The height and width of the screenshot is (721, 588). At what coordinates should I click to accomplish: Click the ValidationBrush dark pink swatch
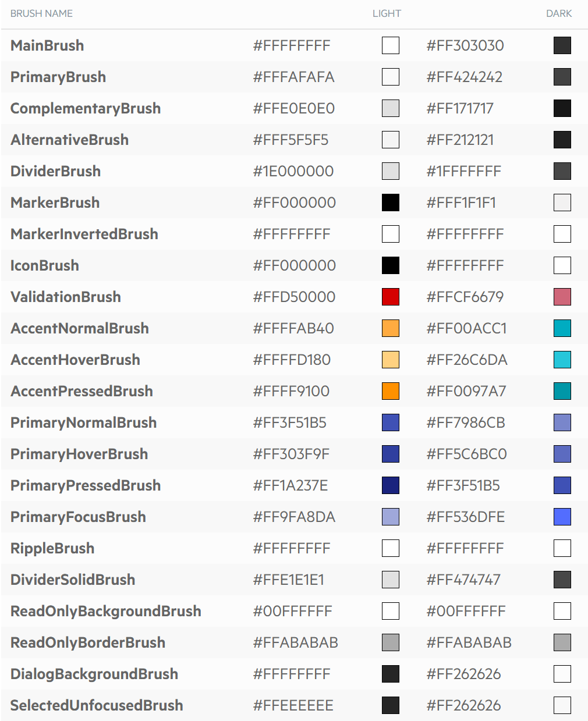pos(562,297)
